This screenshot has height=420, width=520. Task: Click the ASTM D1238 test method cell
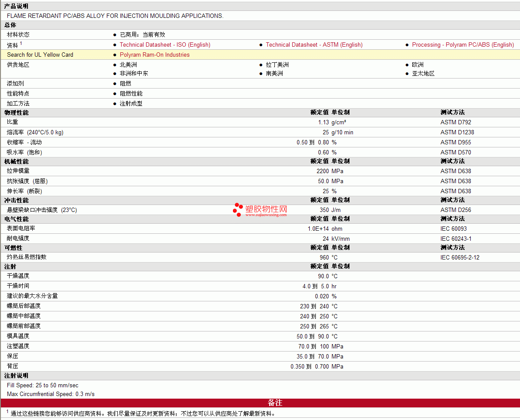457,132
